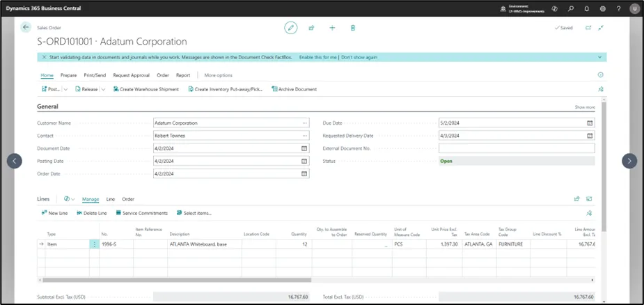Screen dimensions: 644x305
Task: Click Delete Line
Action: click(x=92, y=213)
